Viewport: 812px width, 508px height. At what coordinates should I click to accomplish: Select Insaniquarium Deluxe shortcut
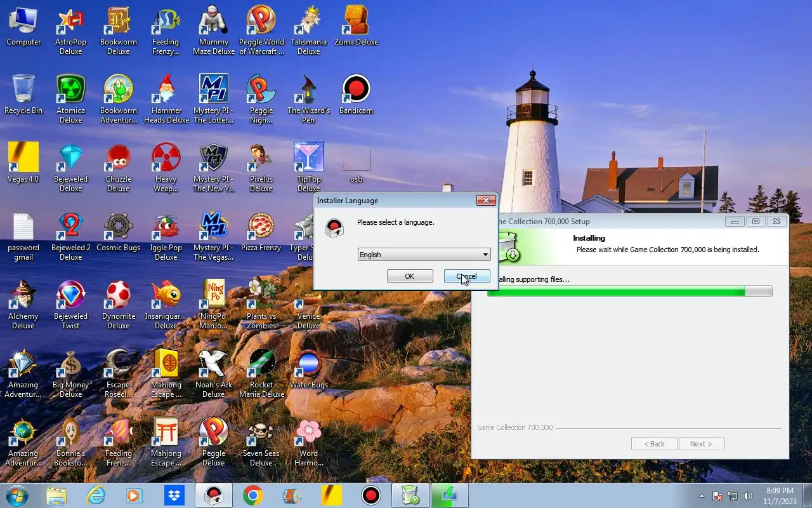[166, 305]
